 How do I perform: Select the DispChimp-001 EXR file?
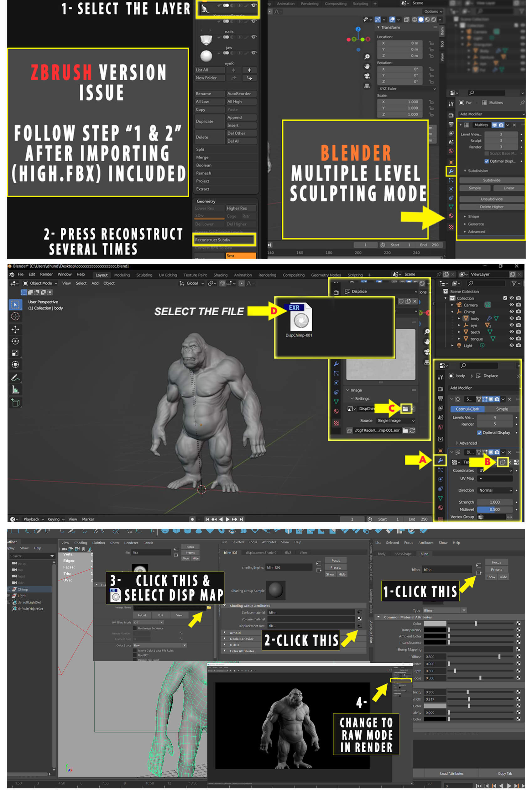coord(298,320)
